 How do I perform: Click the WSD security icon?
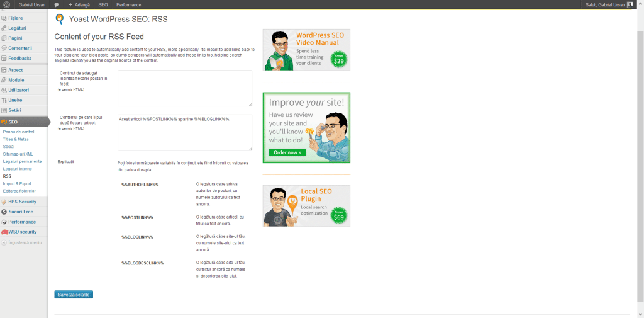coord(4,232)
